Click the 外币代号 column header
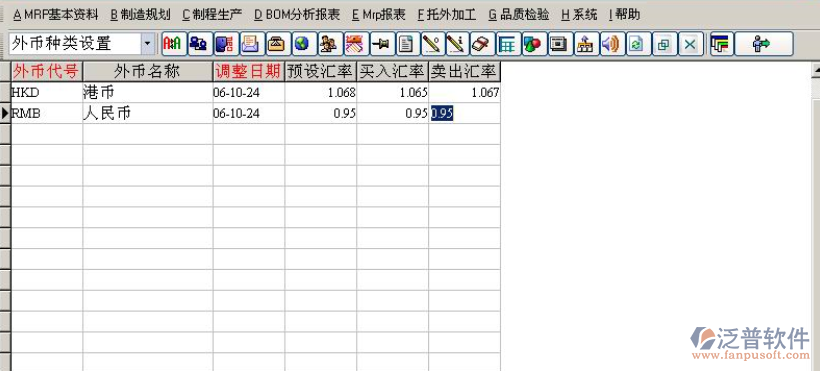 coord(47,72)
